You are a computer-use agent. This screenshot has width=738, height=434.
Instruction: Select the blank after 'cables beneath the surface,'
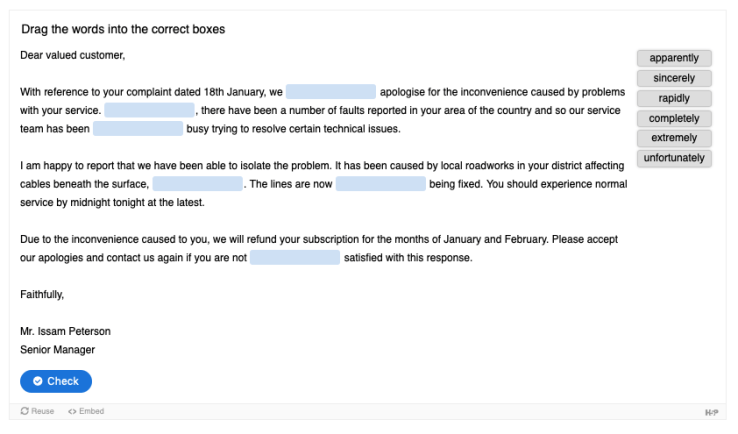pyautogui.click(x=198, y=184)
